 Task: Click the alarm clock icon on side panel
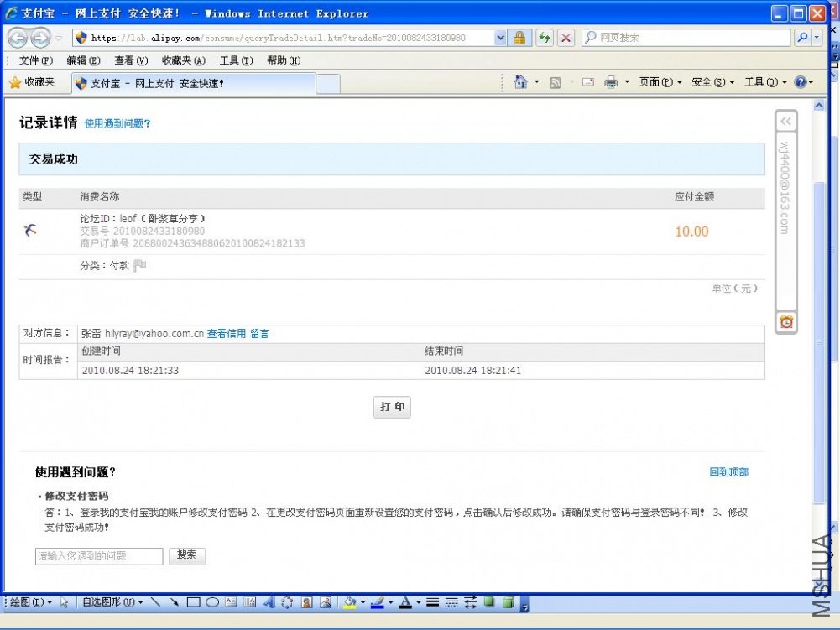[x=786, y=321]
